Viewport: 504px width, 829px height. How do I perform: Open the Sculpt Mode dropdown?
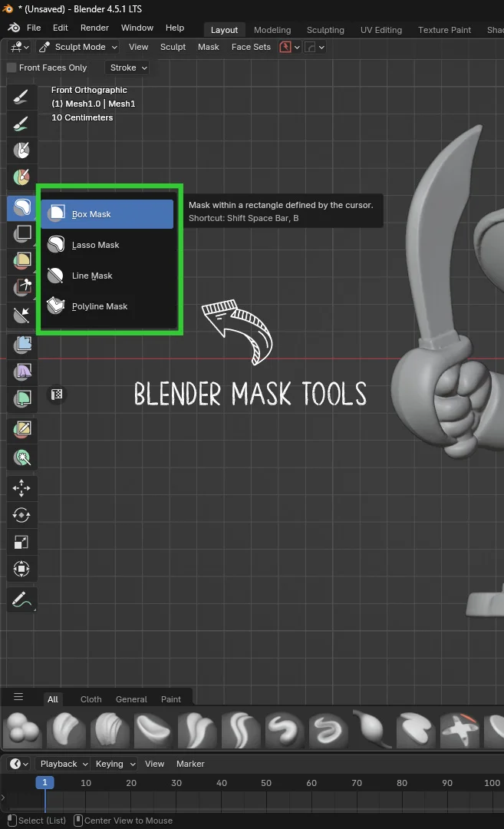tap(78, 47)
